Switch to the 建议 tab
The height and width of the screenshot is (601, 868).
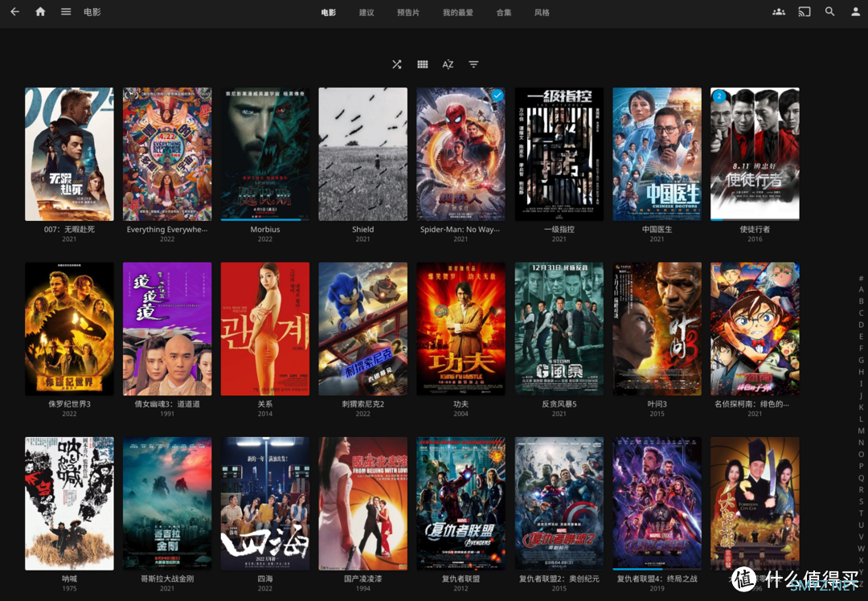click(366, 12)
